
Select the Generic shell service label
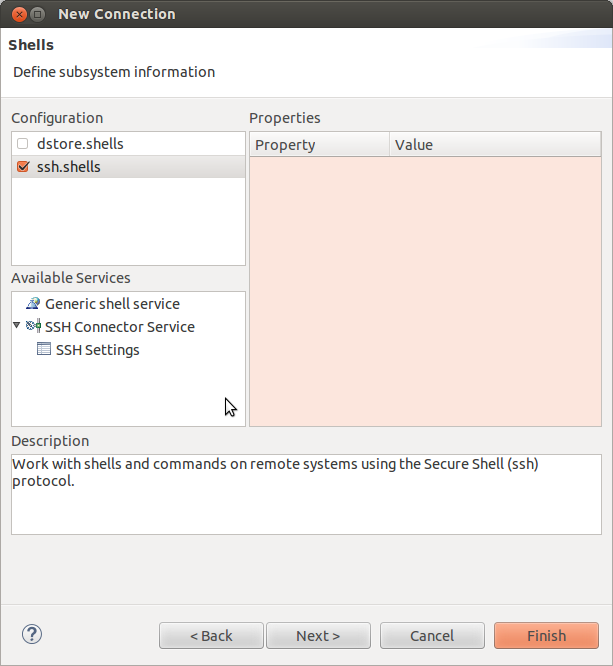click(112, 304)
